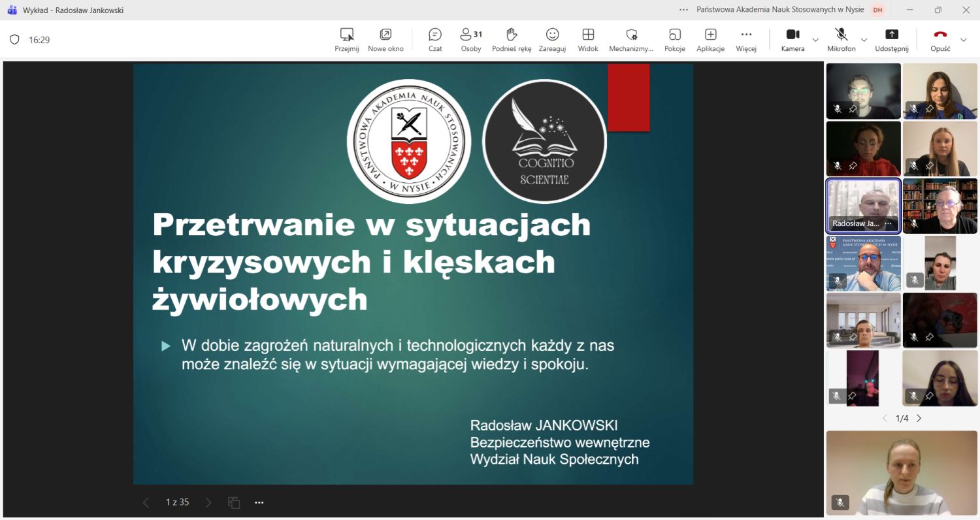Open Mechanizmy meeting mechanics
The image size is (980, 520).
click(x=631, y=39)
